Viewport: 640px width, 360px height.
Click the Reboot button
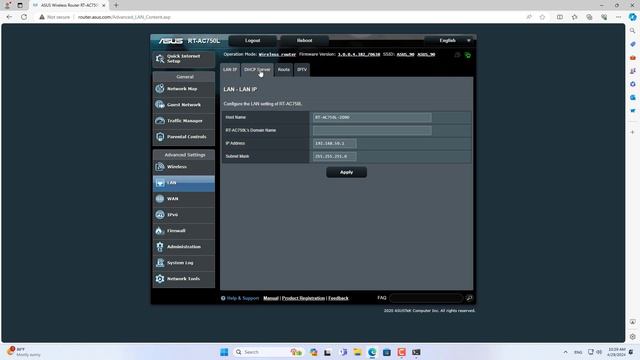[x=304, y=40]
